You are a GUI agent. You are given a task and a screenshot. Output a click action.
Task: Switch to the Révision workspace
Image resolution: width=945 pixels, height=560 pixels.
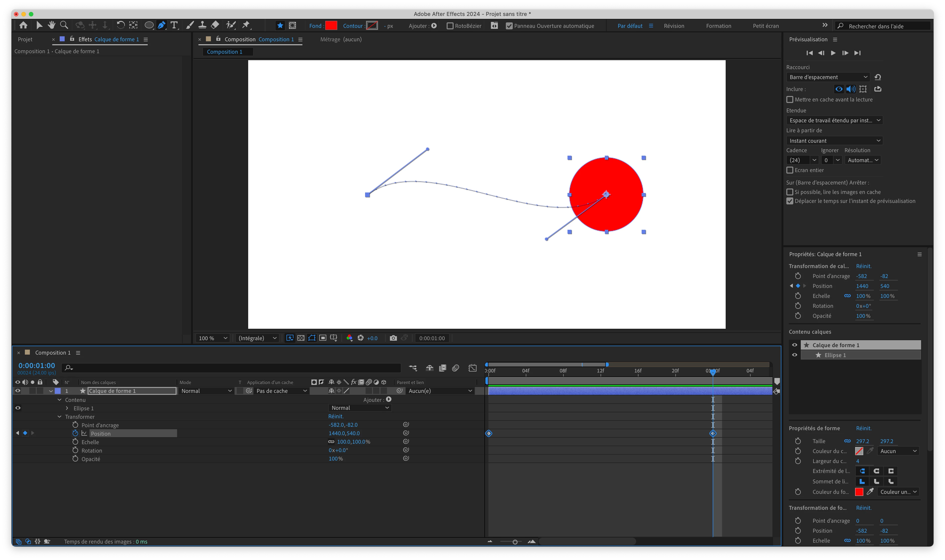[x=674, y=26]
